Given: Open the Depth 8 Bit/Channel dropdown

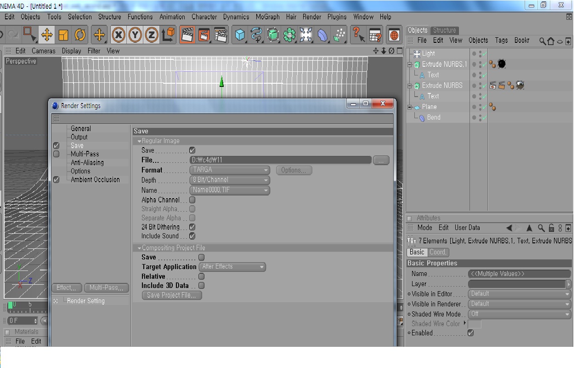Looking at the screenshot, I should pos(230,180).
